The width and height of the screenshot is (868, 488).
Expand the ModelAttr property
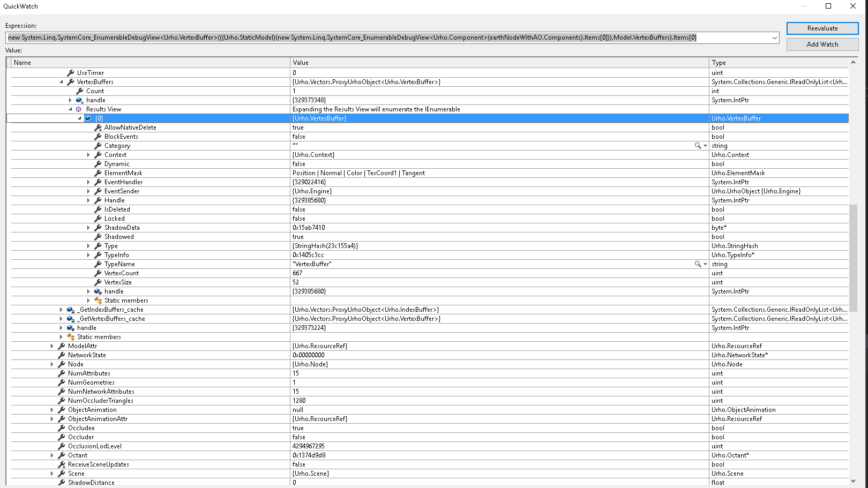click(52, 346)
